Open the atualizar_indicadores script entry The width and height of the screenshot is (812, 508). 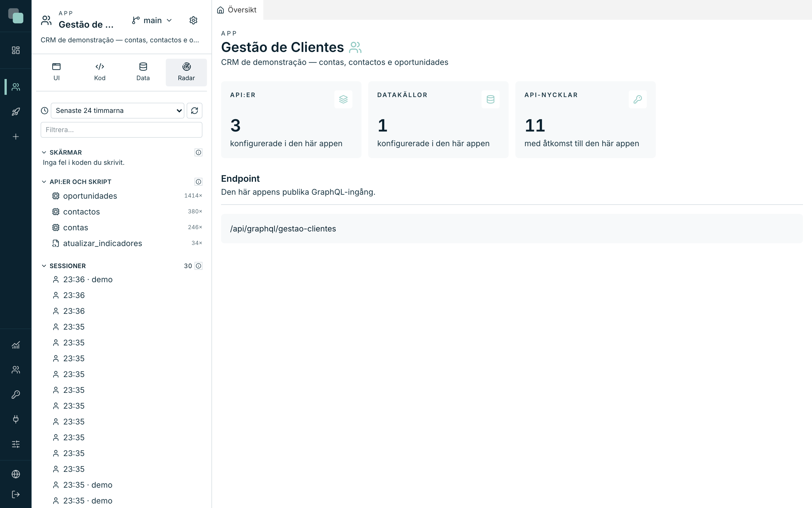click(122, 243)
